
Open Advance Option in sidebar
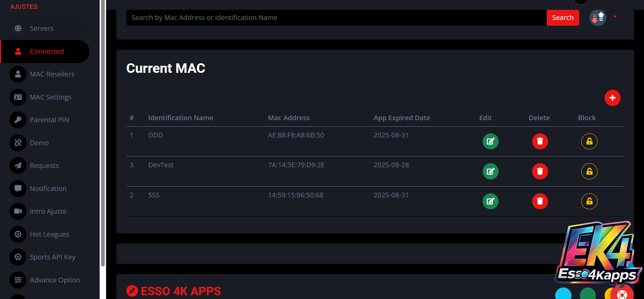pyautogui.click(x=55, y=280)
